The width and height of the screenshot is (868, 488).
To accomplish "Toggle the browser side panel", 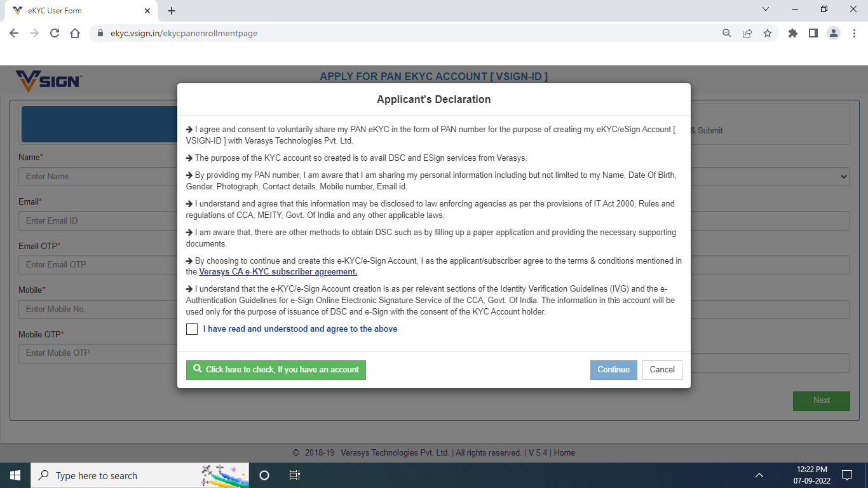I will [813, 33].
